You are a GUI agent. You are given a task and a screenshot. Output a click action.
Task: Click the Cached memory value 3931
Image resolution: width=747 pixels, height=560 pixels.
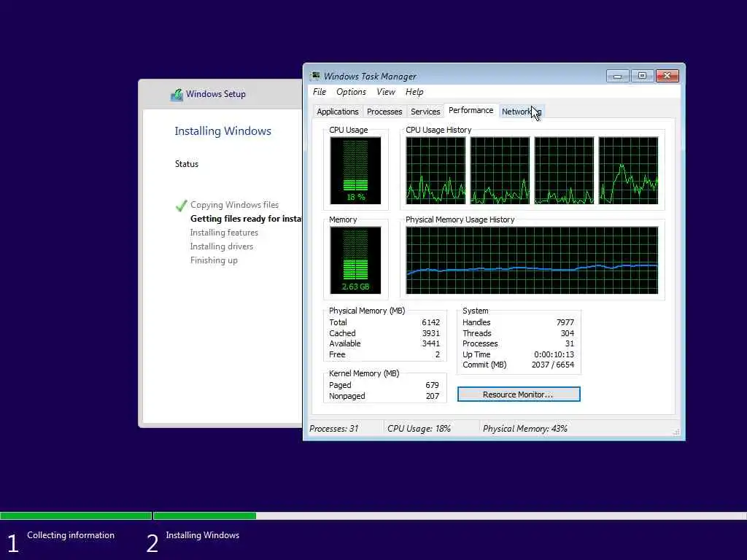[430, 333]
